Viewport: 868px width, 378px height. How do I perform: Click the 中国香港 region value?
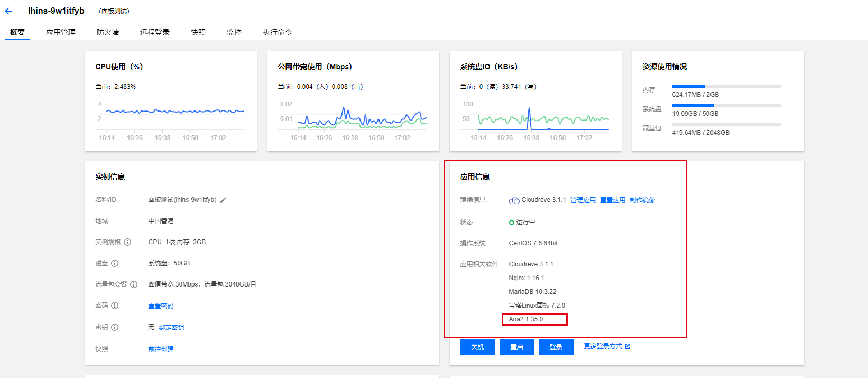161,221
